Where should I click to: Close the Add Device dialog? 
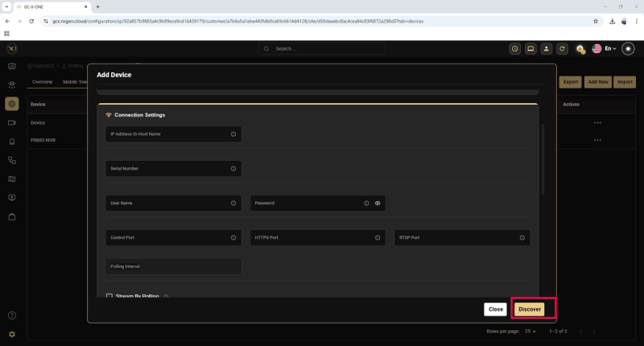pos(495,310)
